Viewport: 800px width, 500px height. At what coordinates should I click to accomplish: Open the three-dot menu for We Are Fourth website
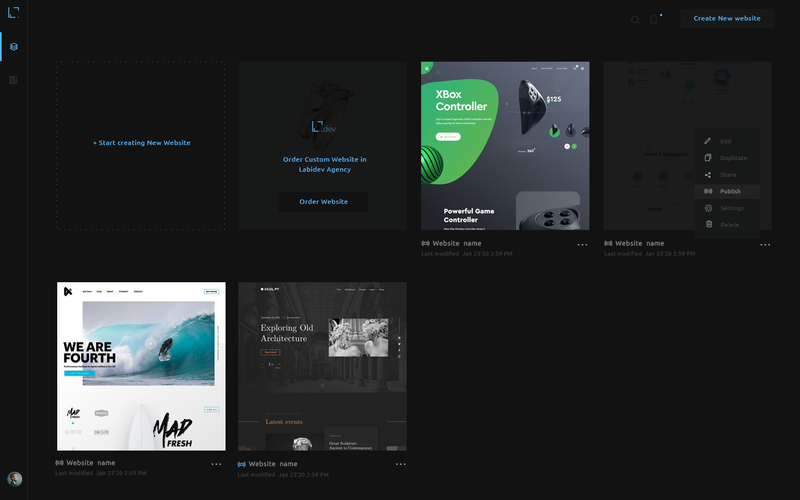click(x=216, y=464)
